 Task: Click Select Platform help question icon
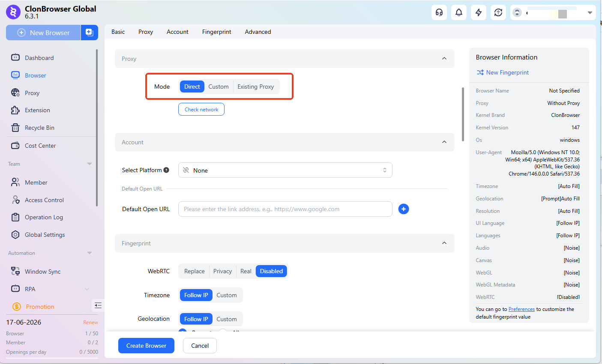(166, 170)
